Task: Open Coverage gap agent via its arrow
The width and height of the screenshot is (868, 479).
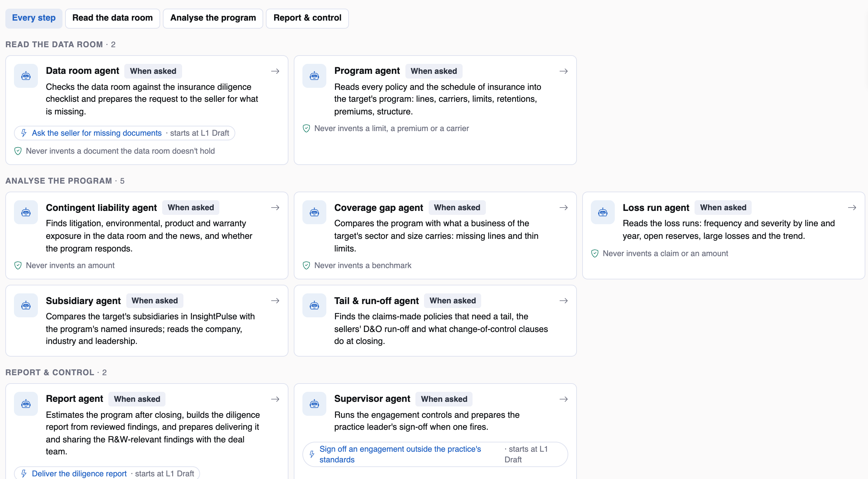Action: pos(564,208)
